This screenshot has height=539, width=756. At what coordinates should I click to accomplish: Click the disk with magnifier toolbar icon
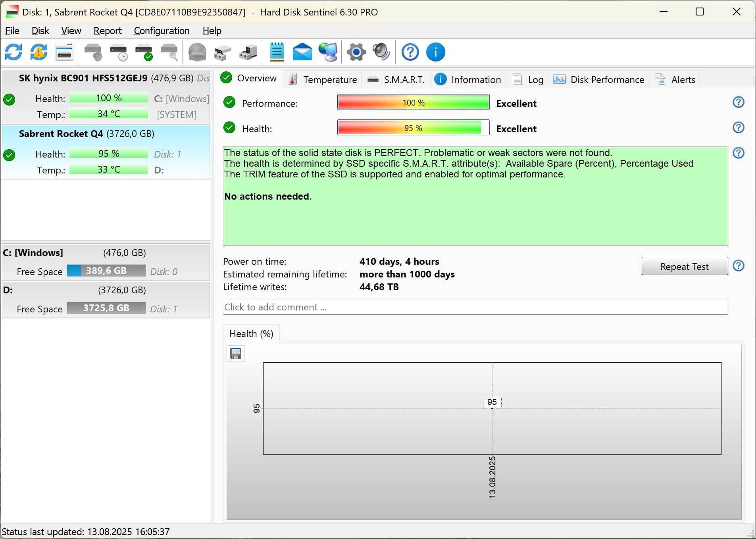point(169,52)
